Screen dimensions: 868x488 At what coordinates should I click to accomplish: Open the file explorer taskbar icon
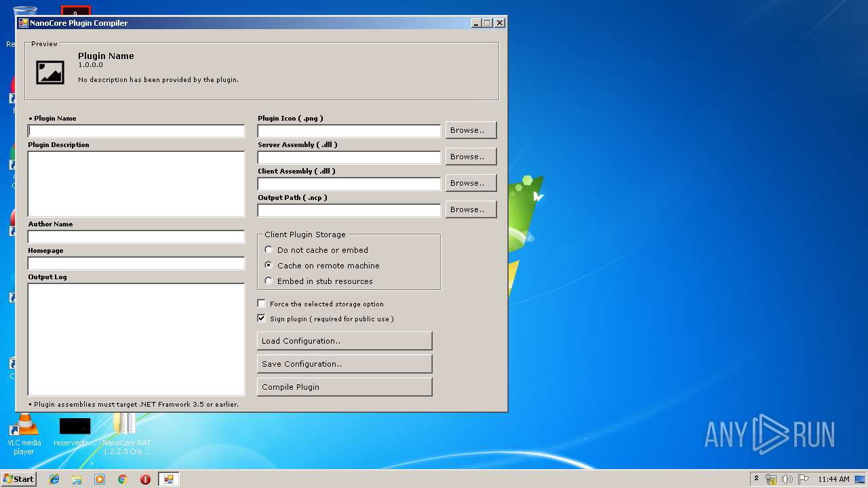(77, 479)
